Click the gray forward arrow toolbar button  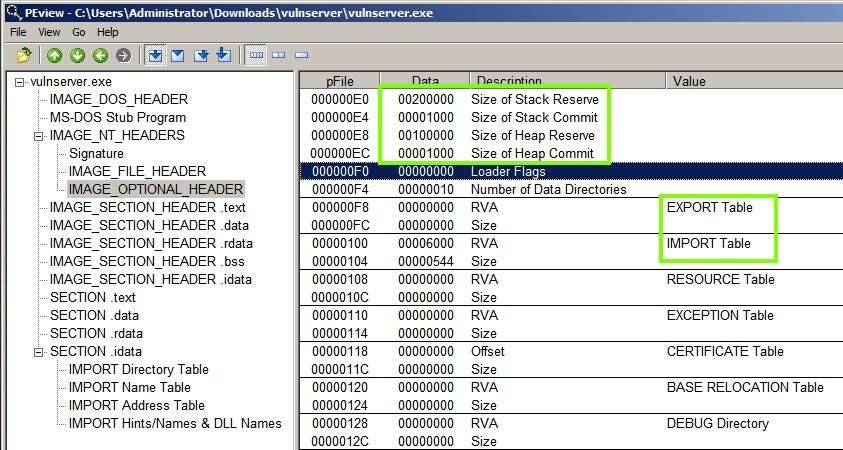124,55
